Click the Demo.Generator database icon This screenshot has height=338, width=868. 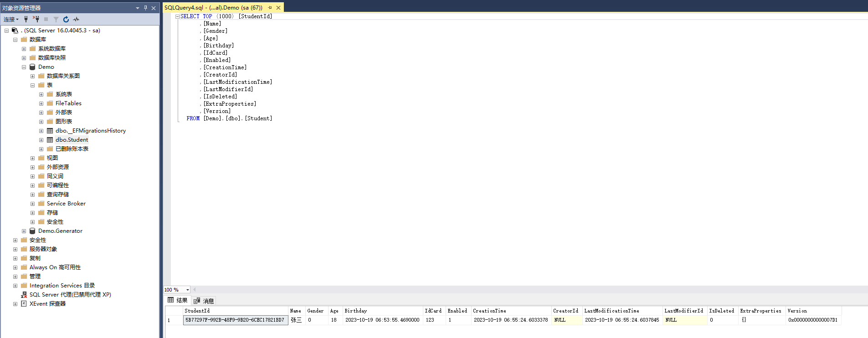pyautogui.click(x=32, y=231)
